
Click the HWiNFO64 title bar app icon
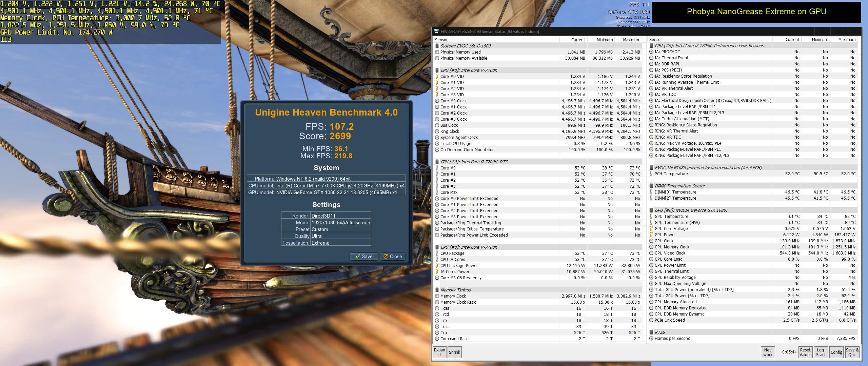436,32
